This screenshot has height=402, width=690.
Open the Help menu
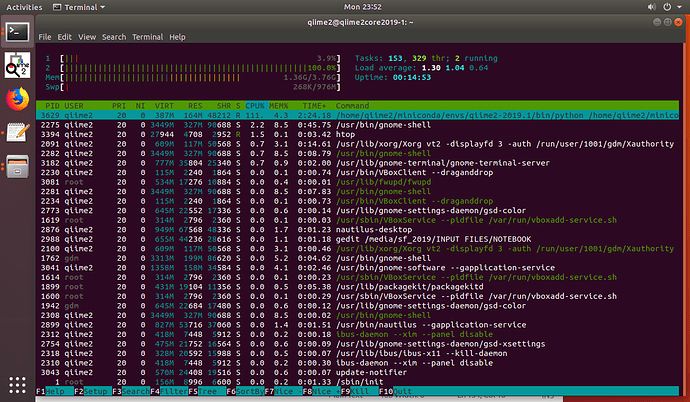[x=177, y=36]
